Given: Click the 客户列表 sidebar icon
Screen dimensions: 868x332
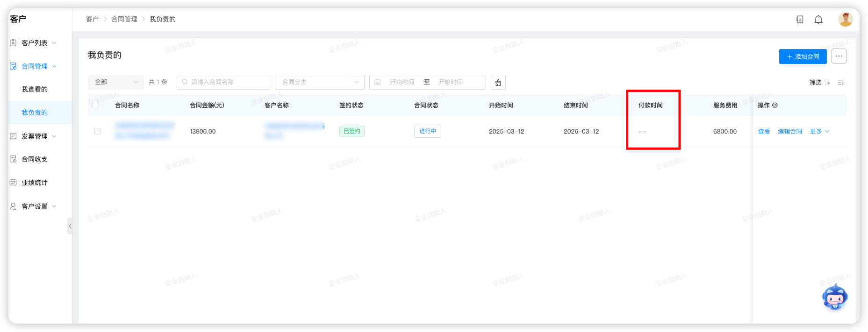Looking at the screenshot, I should (13, 42).
